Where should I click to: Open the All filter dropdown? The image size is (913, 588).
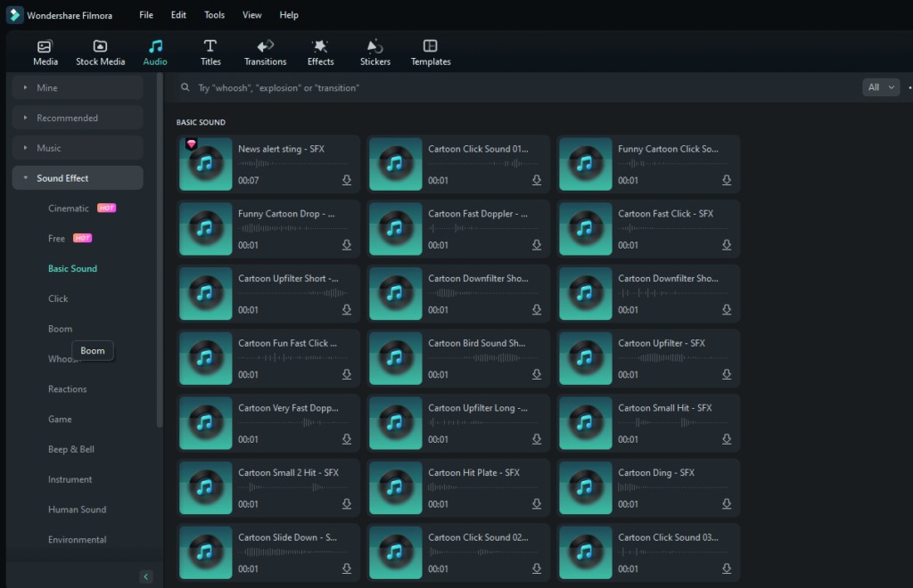(879, 87)
